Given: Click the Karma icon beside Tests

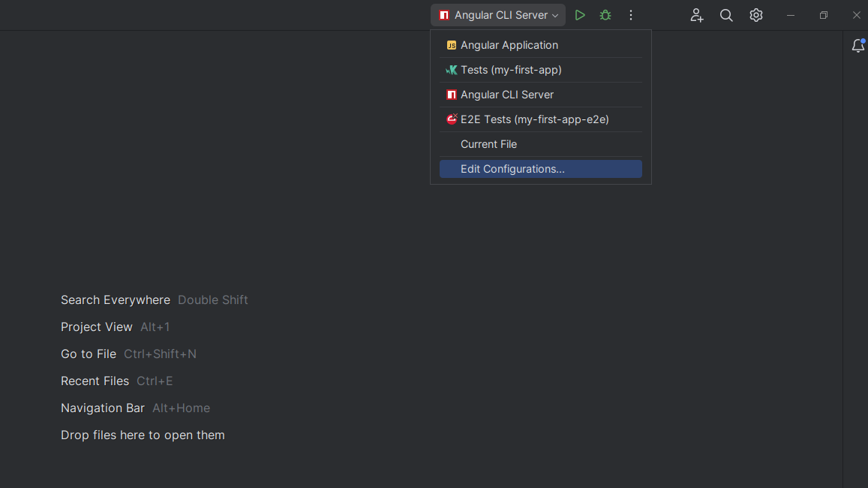Looking at the screenshot, I should (x=452, y=70).
